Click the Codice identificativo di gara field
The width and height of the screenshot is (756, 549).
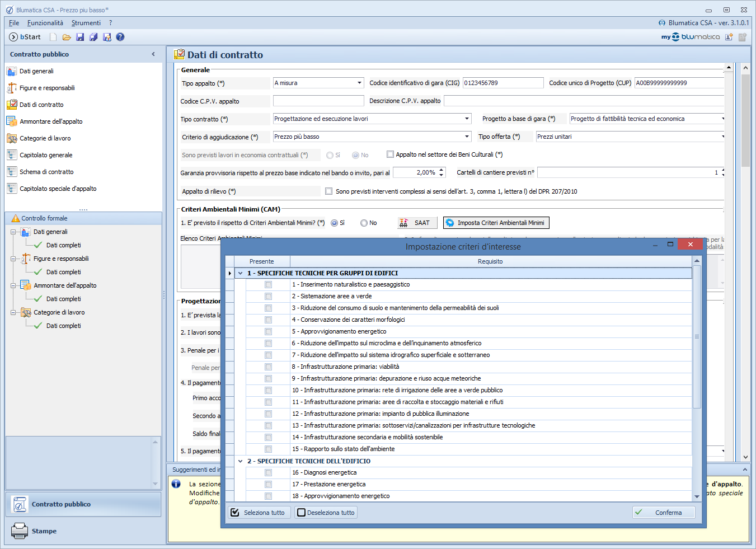point(503,83)
